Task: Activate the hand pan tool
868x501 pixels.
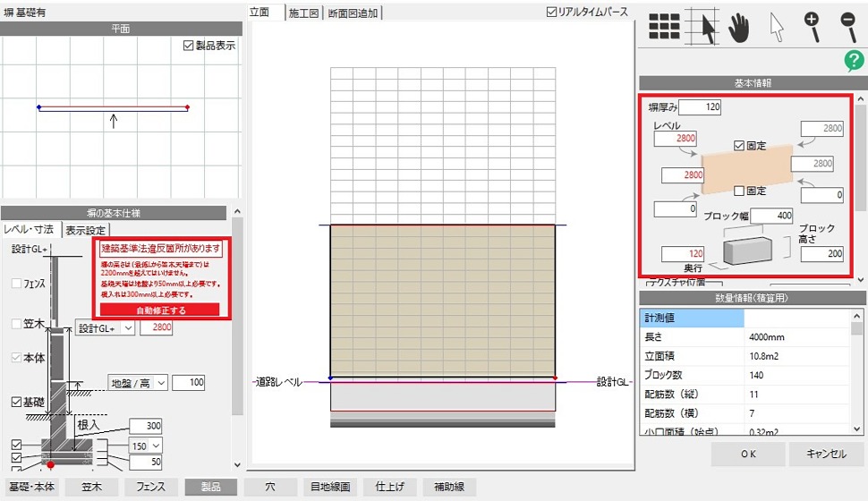Action: (738, 27)
